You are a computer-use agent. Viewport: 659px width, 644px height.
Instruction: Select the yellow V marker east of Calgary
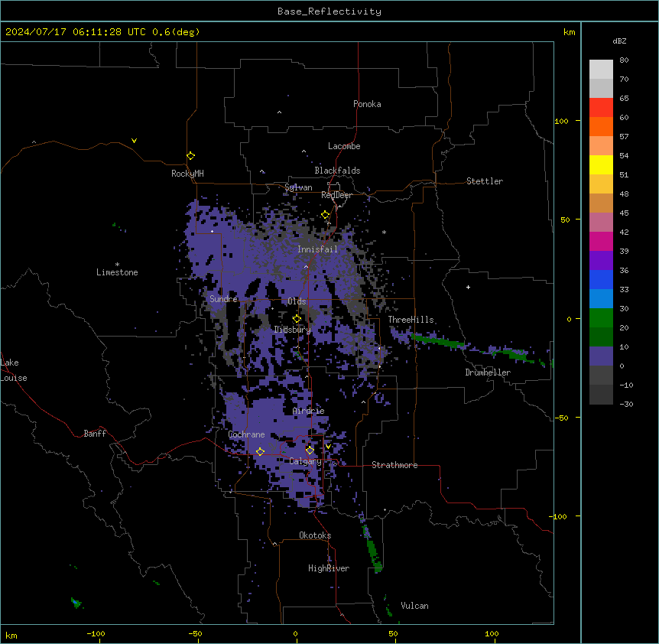point(328,447)
